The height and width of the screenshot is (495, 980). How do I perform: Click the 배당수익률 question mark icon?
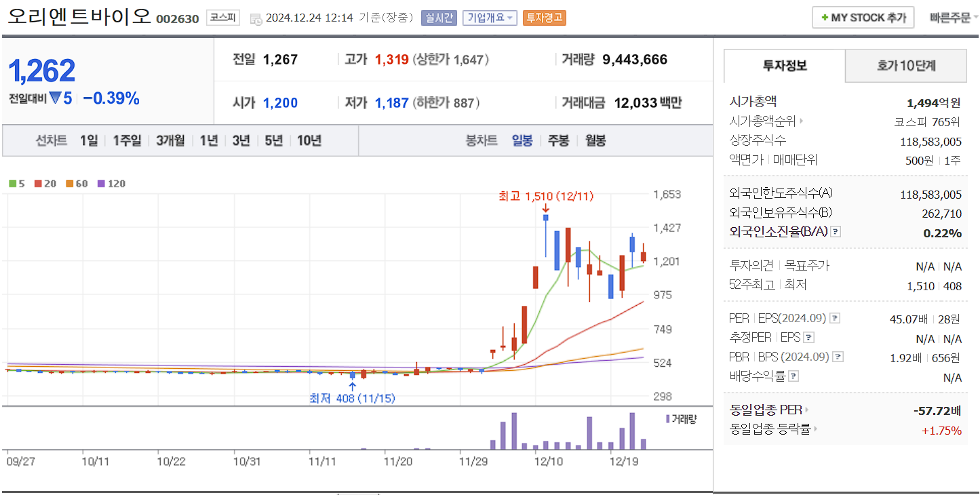click(793, 375)
